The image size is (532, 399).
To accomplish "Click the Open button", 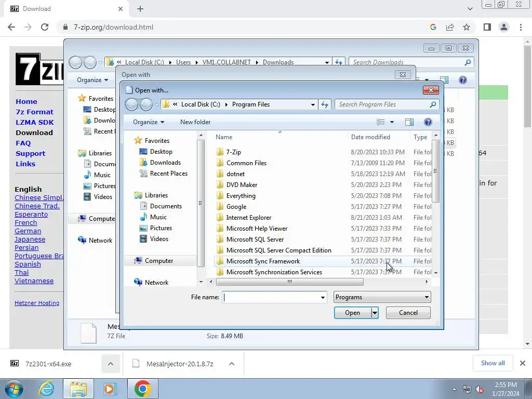I will coord(353,313).
